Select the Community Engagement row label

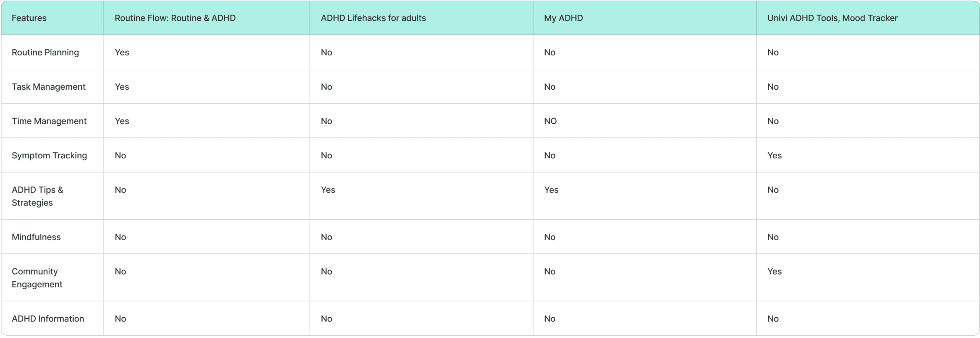(37, 278)
